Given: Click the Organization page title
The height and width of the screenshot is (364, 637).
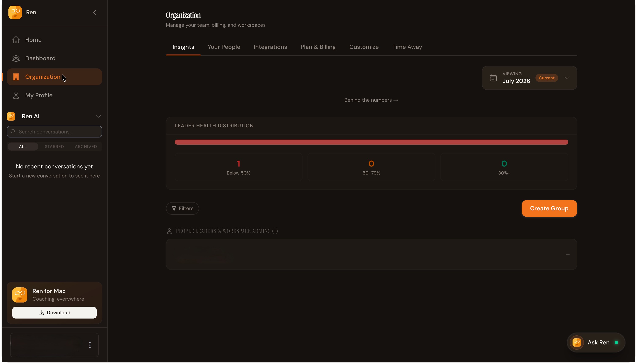Looking at the screenshot, I should point(183,15).
